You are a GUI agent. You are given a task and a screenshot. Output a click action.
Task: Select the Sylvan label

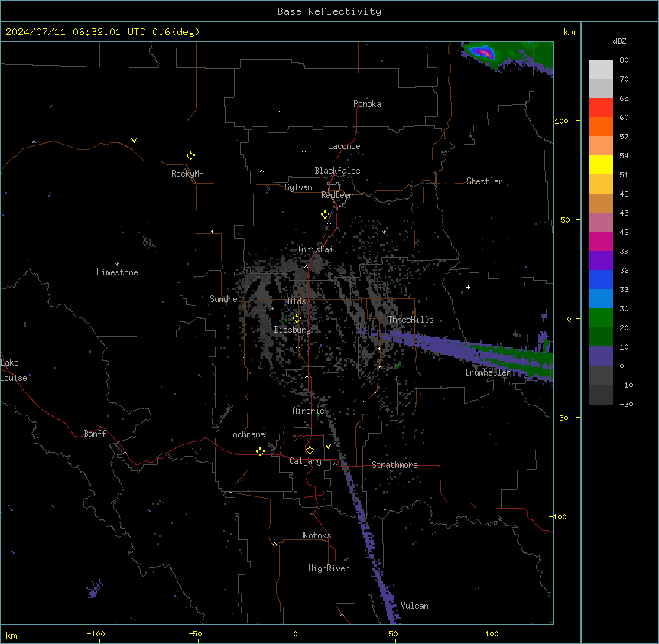pos(298,187)
